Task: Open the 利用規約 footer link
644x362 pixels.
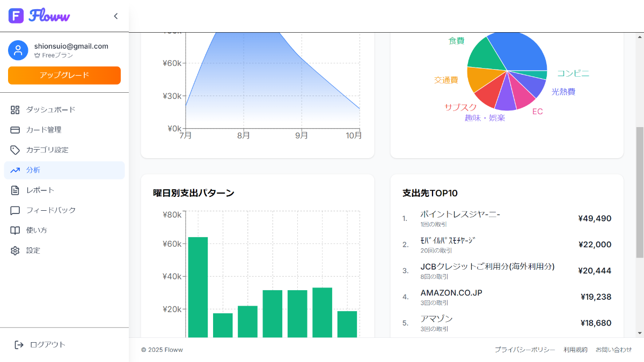Action: 575,350
